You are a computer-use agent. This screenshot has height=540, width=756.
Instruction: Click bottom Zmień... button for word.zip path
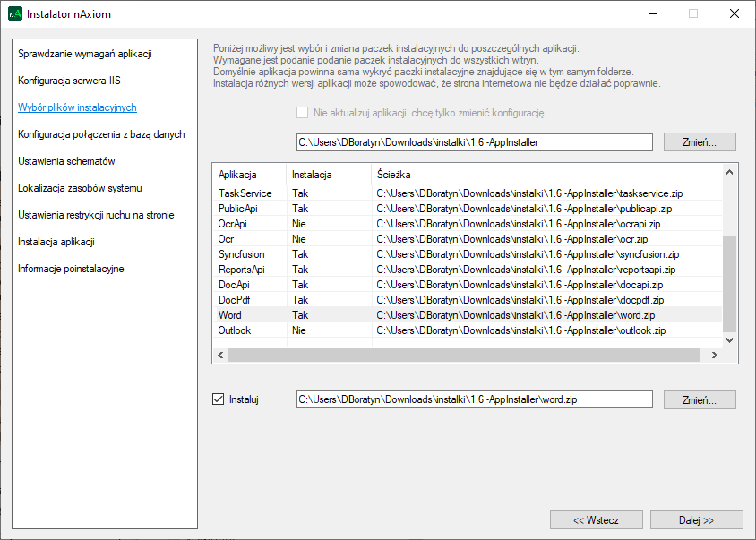700,399
